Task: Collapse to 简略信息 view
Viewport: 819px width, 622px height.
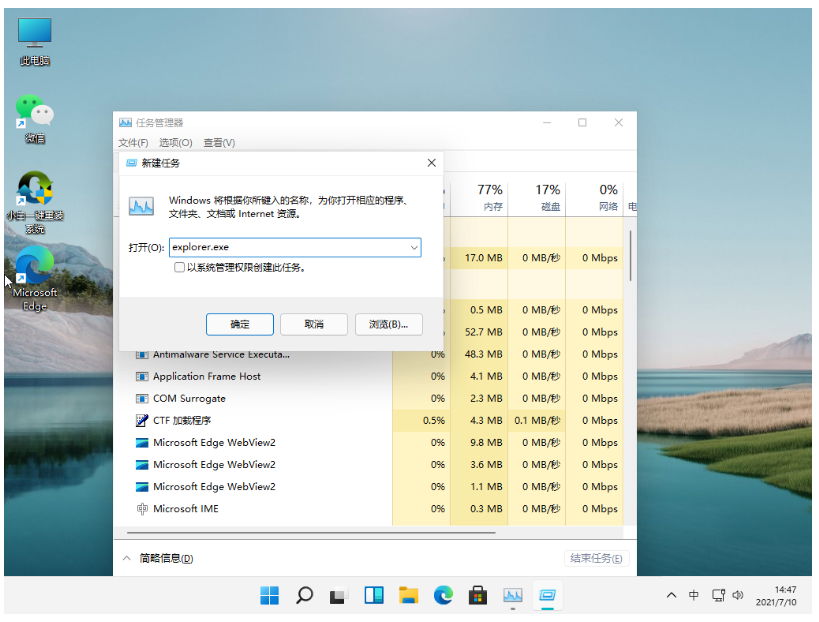Action: click(x=159, y=558)
